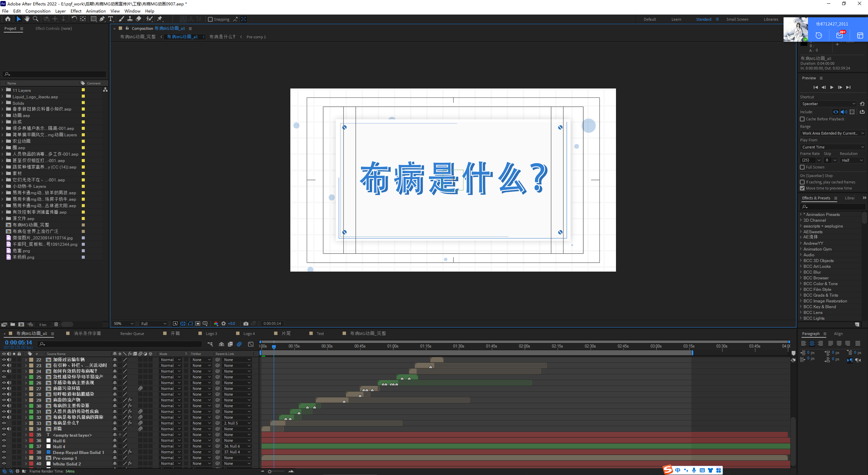Navigate to Pre-comp 1 in breadcrumb
The width and height of the screenshot is (868, 475).
pos(256,37)
